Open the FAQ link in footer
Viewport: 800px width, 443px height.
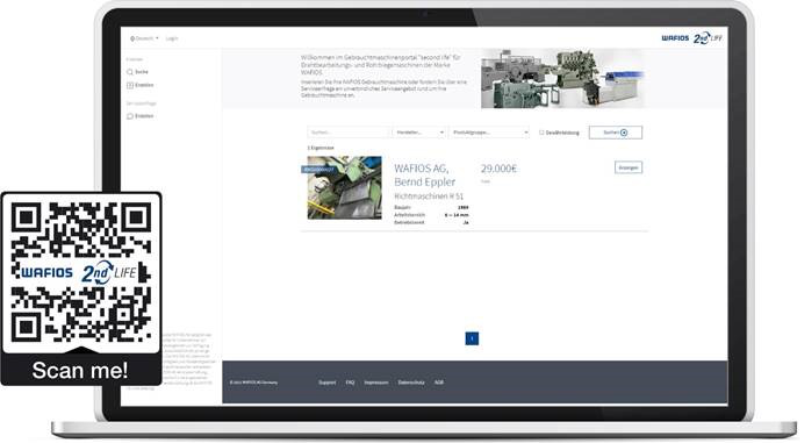point(350,382)
